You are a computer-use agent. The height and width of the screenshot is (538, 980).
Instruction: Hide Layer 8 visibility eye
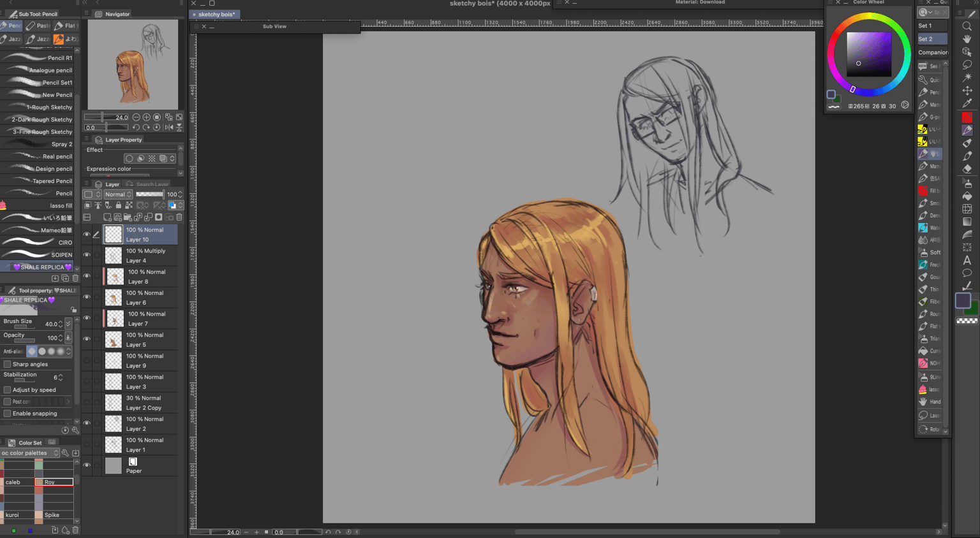point(87,276)
